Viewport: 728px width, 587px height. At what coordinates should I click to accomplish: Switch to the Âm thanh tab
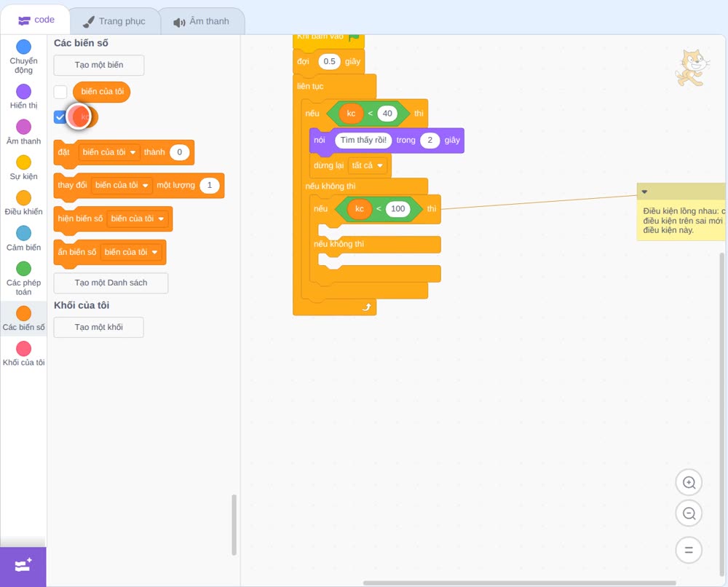tap(202, 21)
